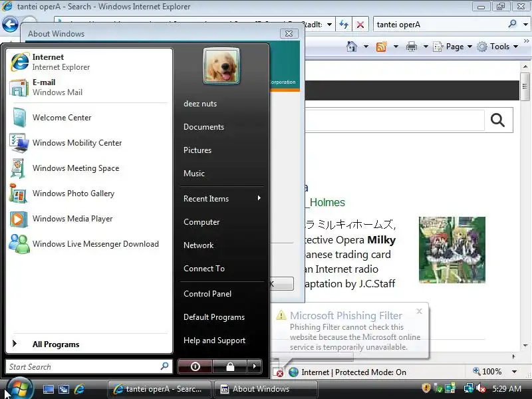Click the Start Search magnifier icon
Screen dimensions: 532x399
pyautogui.click(x=164, y=366)
